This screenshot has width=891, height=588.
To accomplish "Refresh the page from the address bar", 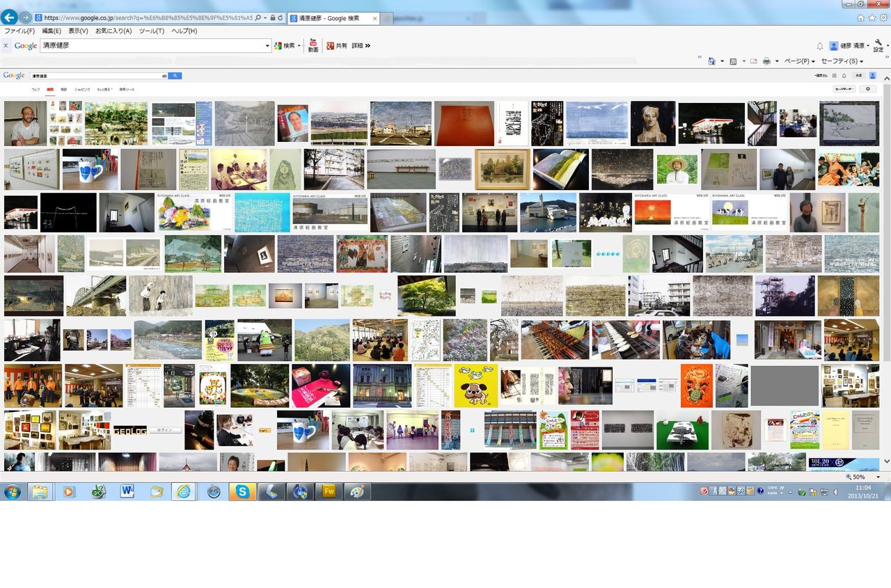I will click(x=281, y=17).
